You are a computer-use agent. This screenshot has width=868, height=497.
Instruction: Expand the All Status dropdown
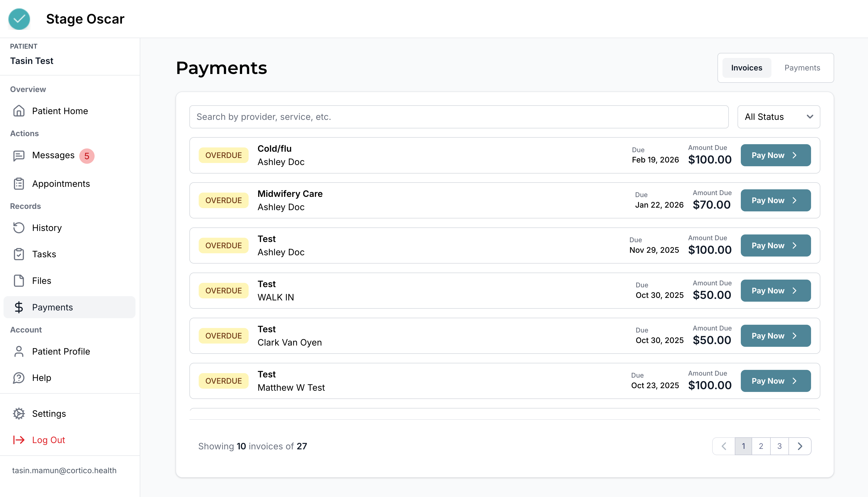pos(778,117)
